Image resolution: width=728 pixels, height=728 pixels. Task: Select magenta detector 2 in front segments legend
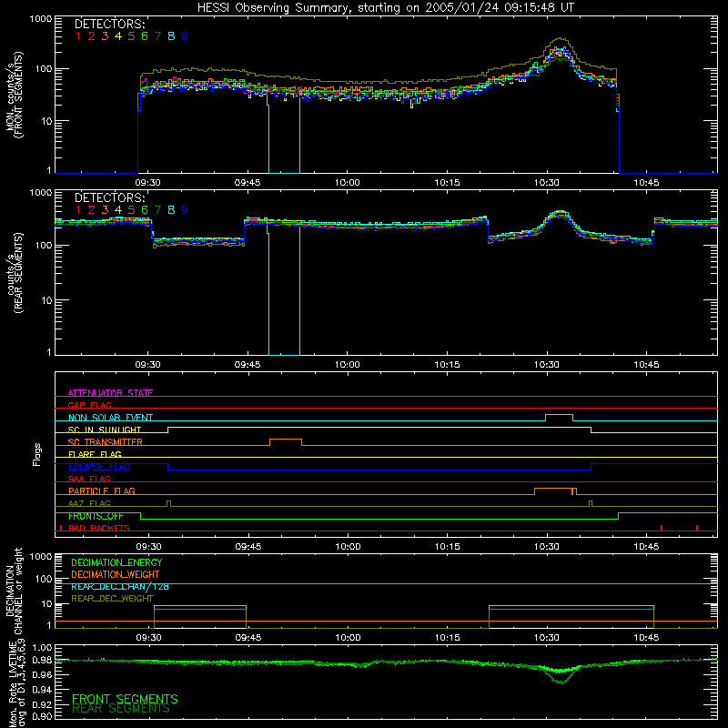click(92, 36)
